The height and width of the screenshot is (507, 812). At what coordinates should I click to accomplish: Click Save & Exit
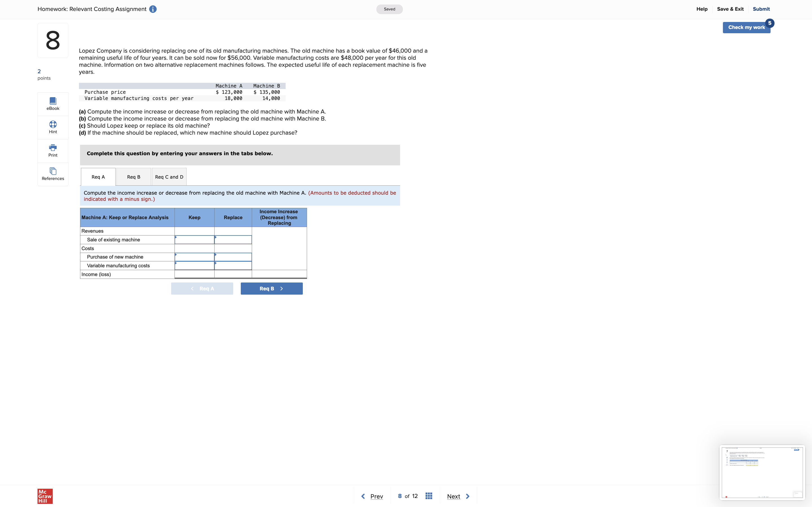click(x=731, y=9)
